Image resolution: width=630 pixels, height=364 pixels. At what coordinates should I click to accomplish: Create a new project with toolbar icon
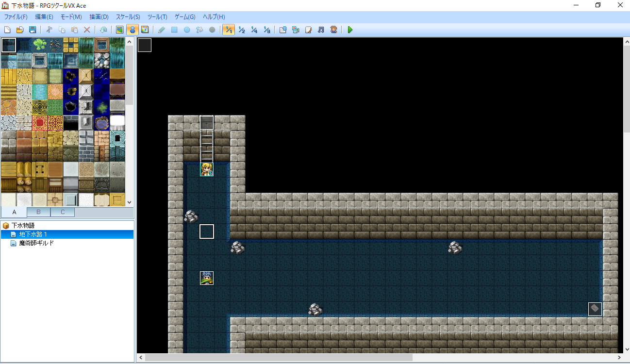tap(7, 30)
